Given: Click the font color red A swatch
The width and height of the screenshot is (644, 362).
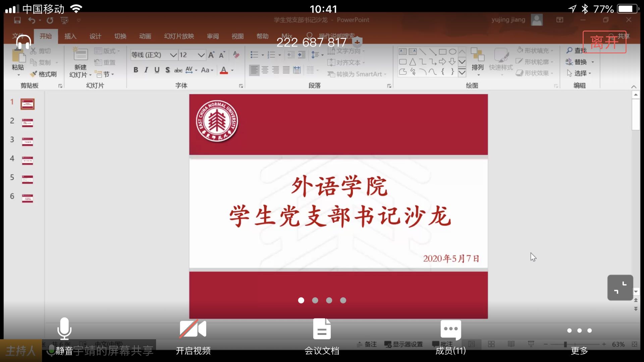Looking at the screenshot, I should click(224, 70).
